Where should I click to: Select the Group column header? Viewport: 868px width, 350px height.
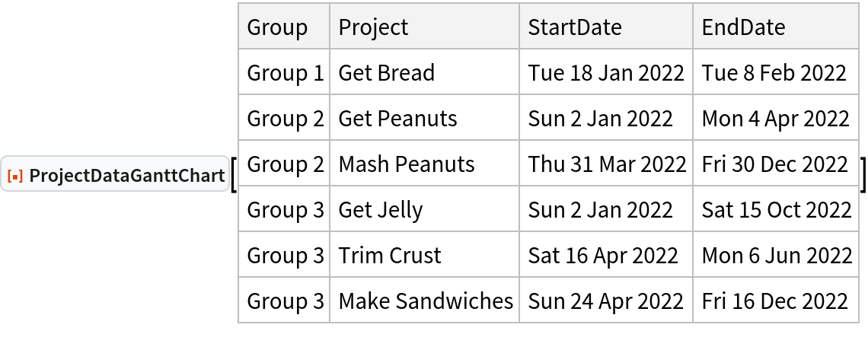(284, 27)
